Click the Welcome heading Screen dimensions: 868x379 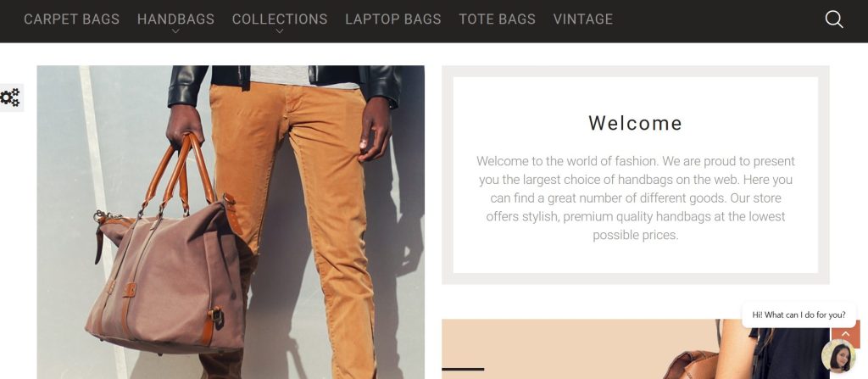click(636, 123)
